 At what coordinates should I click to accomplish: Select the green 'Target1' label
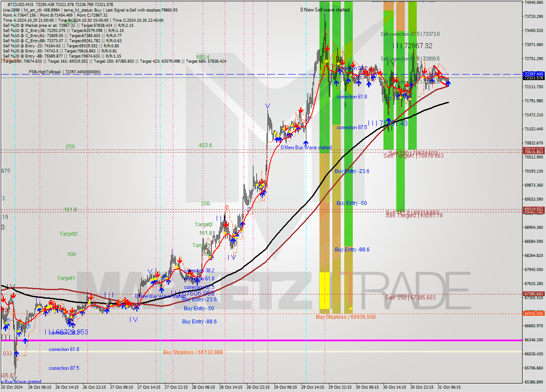(66, 278)
